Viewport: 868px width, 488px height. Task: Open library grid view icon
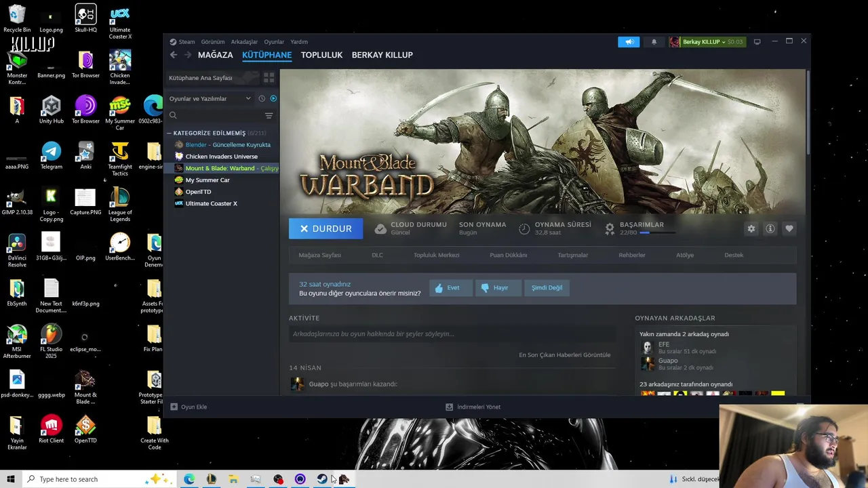269,78
